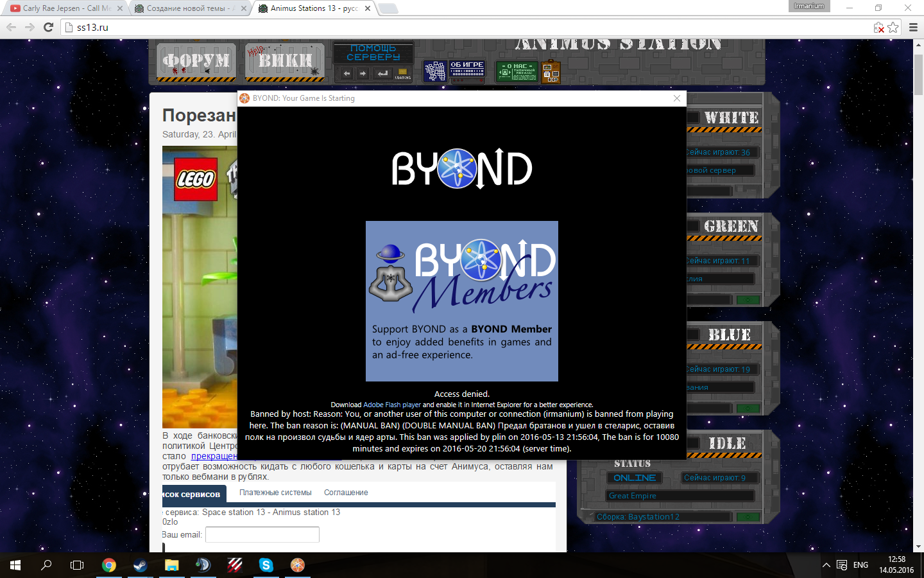Go forward in browser history

[x=30, y=27]
